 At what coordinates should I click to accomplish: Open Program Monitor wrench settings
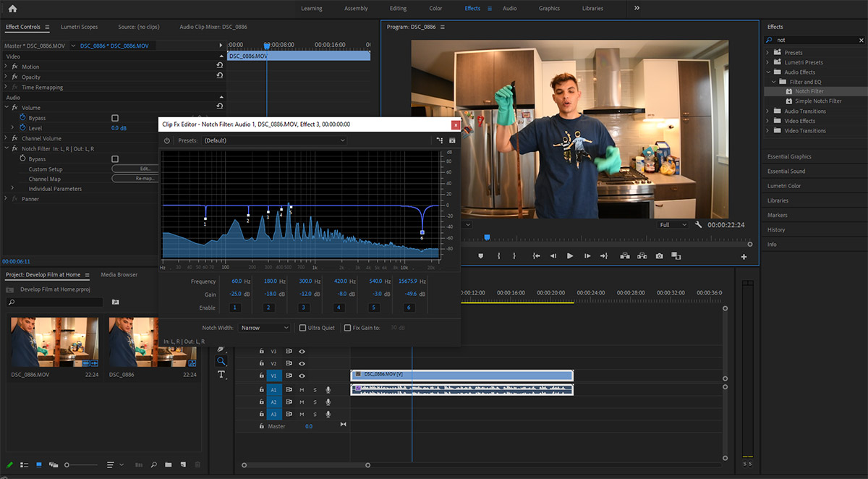699,224
